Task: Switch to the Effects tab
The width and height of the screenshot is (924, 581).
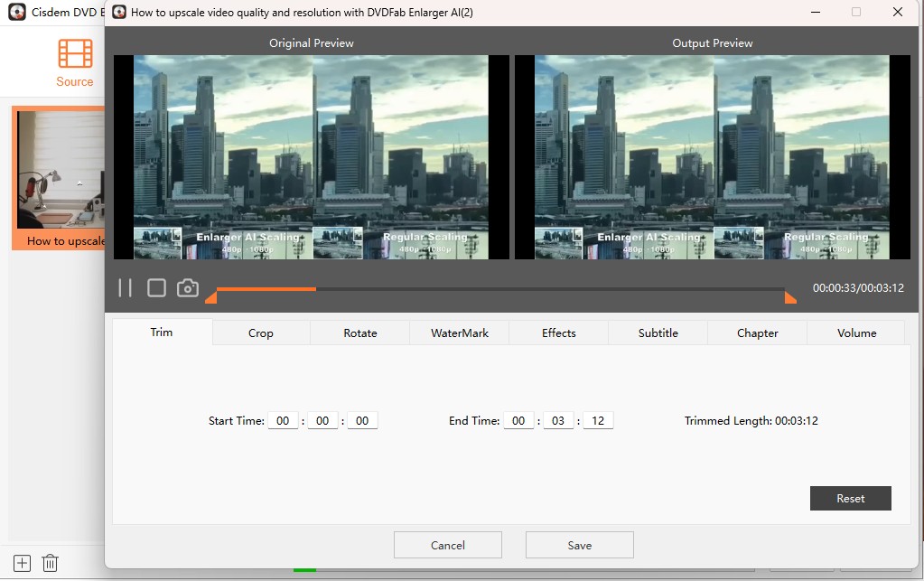Action: [558, 333]
